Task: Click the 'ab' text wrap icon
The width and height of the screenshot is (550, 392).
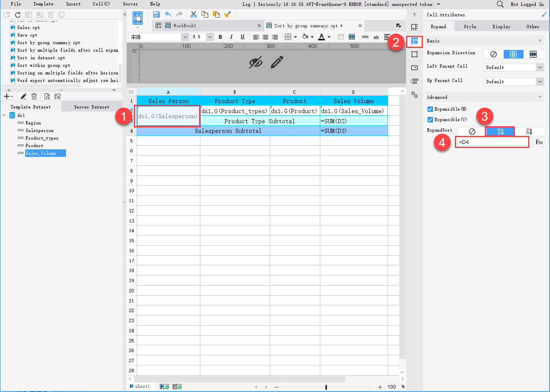Action: click(x=376, y=37)
